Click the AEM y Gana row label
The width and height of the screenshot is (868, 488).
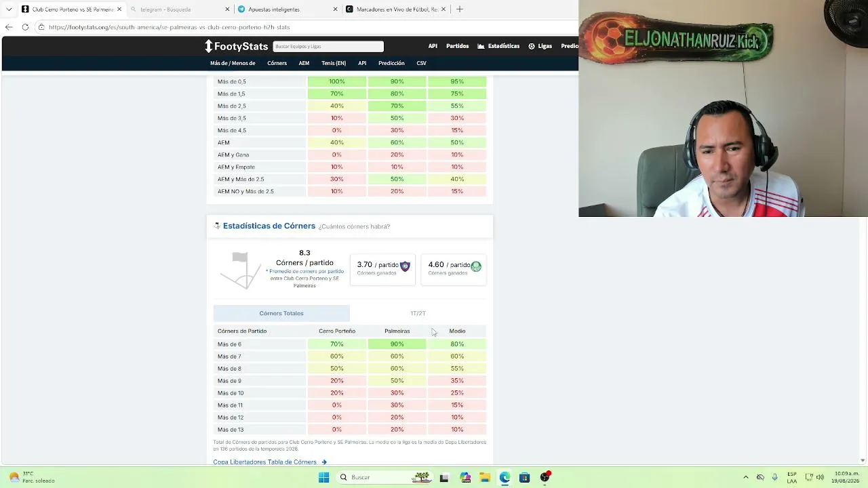(x=233, y=155)
